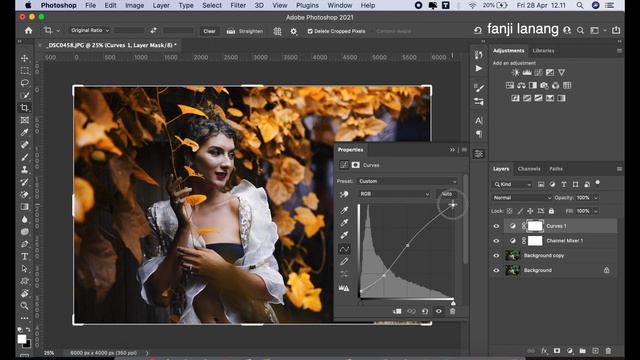
Task: Open the Layer menu
Action: pyautogui.click(x=161, y=5)
